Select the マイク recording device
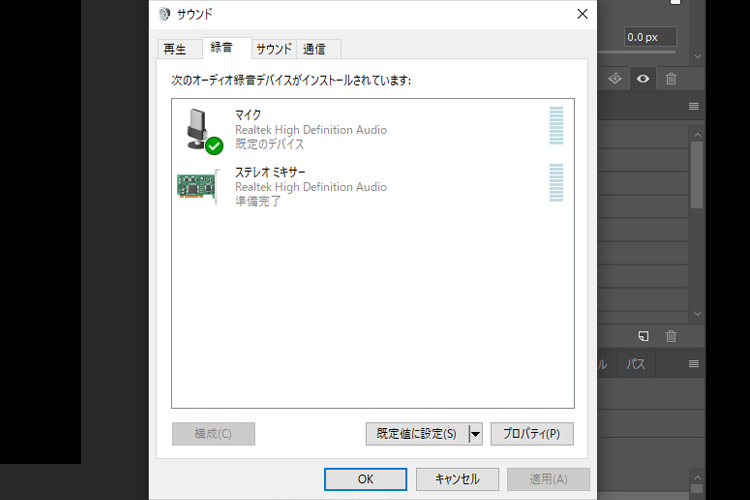Image resolution: width=750 pixels, height=500 pixels. [x=373, y=129]
